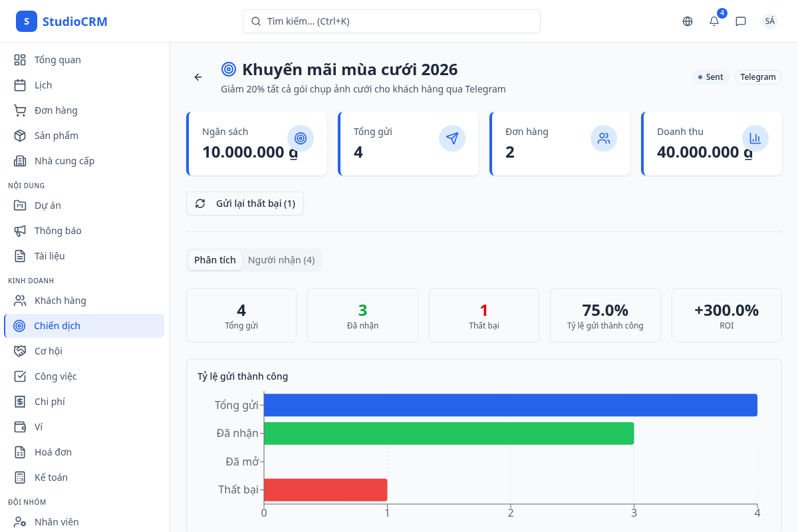Image resolution: width=798 pixels, height=532 pixels.
Task: Open the chat bubble icon
Action: tap(740, 21)
